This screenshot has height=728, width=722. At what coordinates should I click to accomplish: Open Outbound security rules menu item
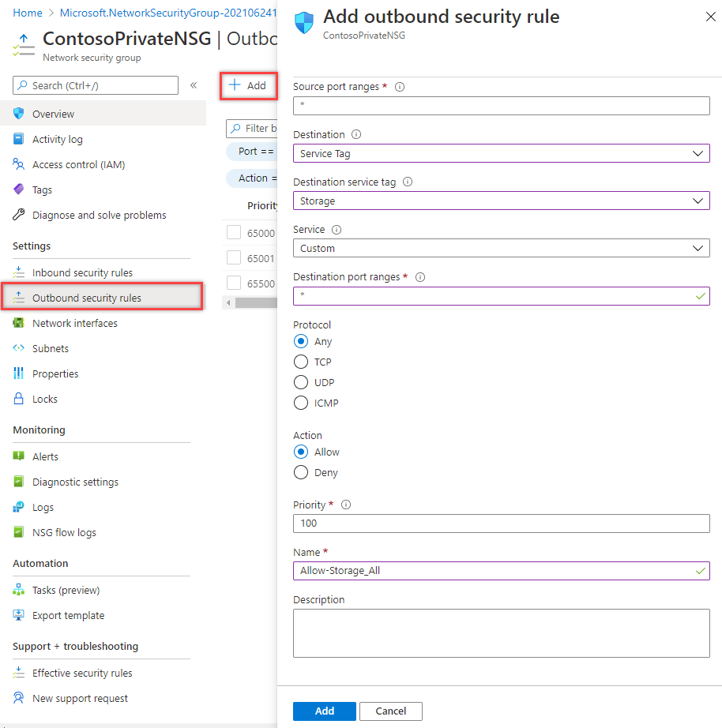coord(102,298)
